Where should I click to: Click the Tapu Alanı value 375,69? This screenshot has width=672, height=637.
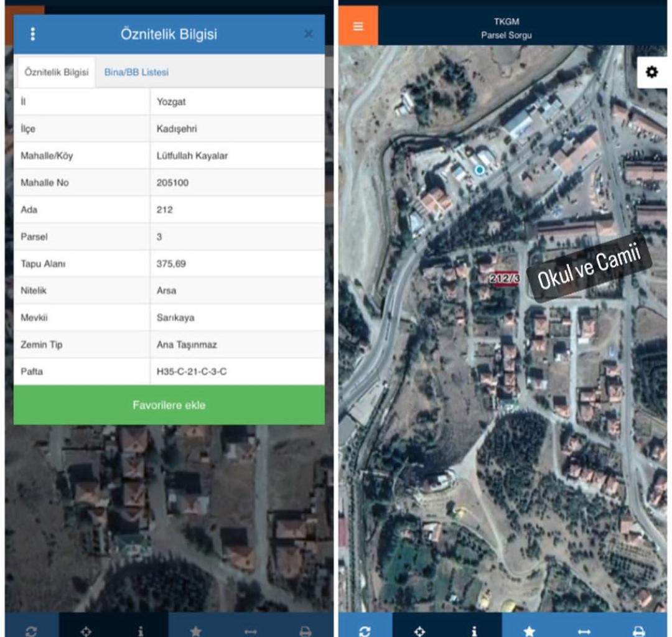point(171,264)
